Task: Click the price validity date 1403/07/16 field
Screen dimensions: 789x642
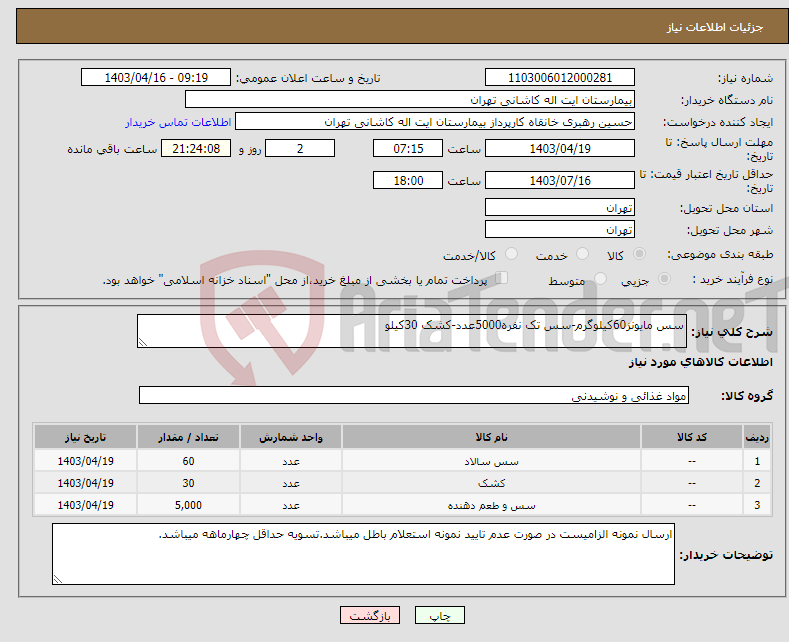Action: (560, 180)
